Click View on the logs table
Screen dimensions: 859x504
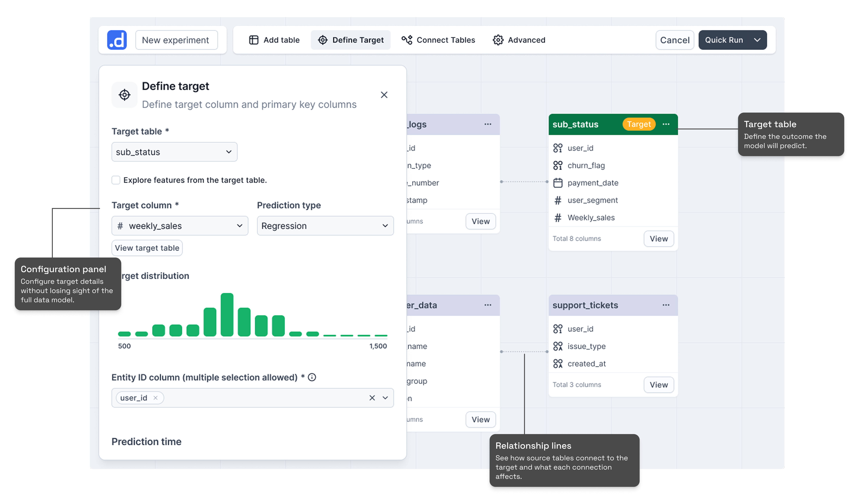tap(481, 221)
